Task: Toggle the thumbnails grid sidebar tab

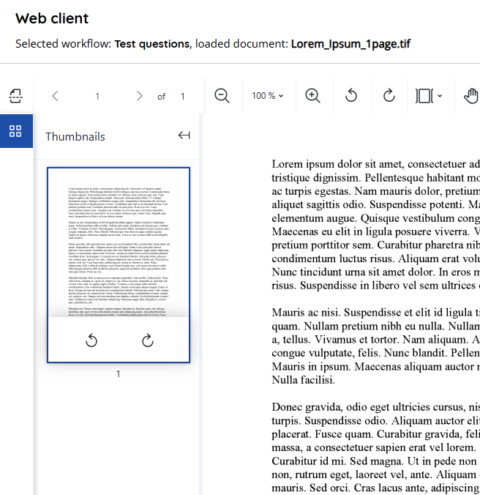Action: pyautogui.click(x=16, y=131)
